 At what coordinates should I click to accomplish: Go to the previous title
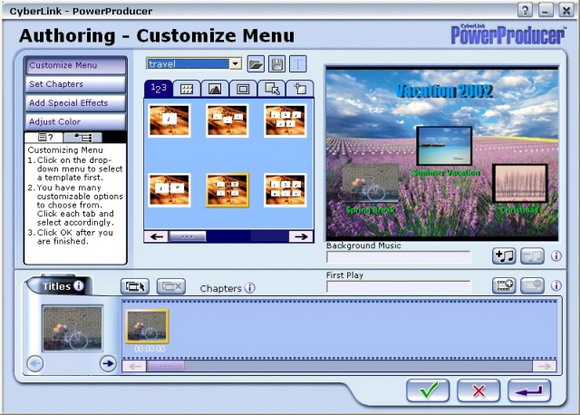pyautogui.click(x=35, y=364)
